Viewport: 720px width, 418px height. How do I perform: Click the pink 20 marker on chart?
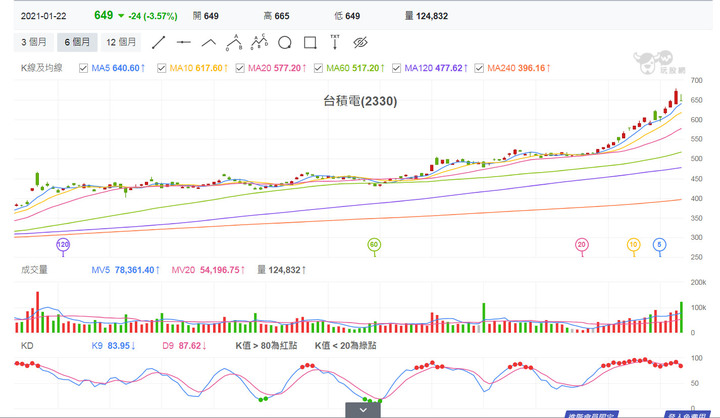coord(582,245)
